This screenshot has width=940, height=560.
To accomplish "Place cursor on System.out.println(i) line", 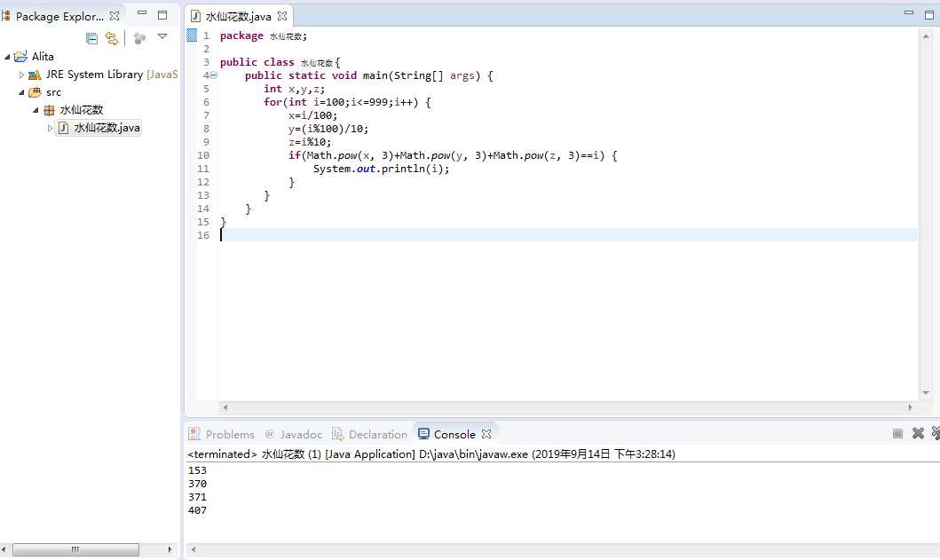I will point(382,169).
